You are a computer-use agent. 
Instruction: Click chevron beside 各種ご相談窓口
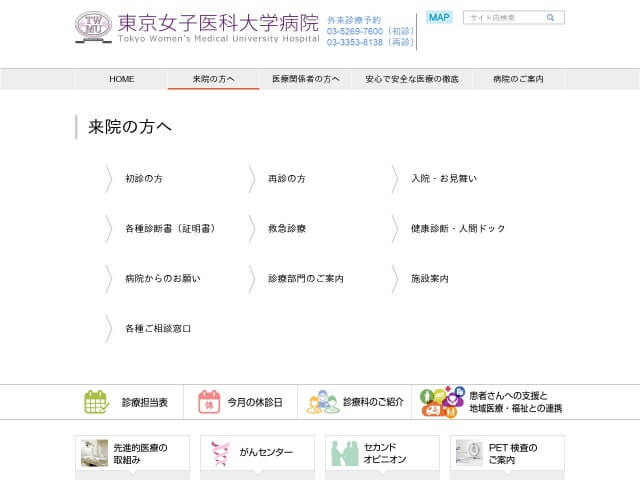[109, 329]
